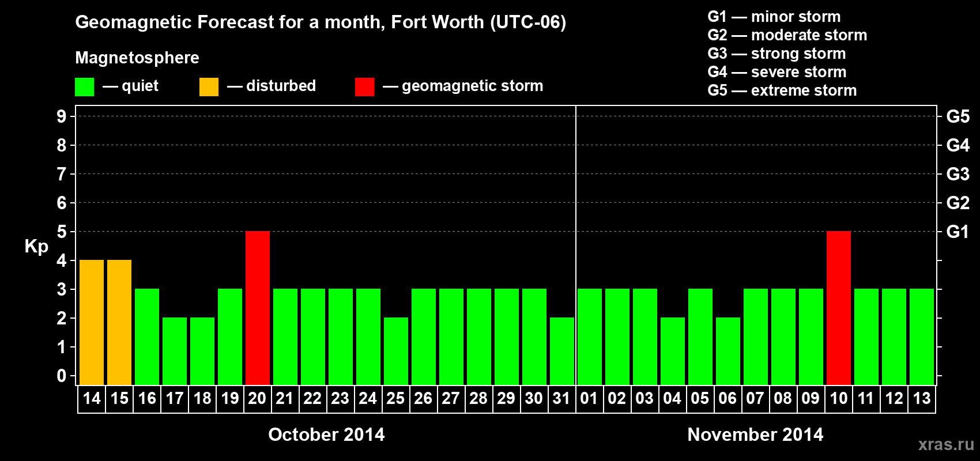Click the xras.ru source text
Image resolution: width=980 pixels, height=461 pixels.
[946, 444]
